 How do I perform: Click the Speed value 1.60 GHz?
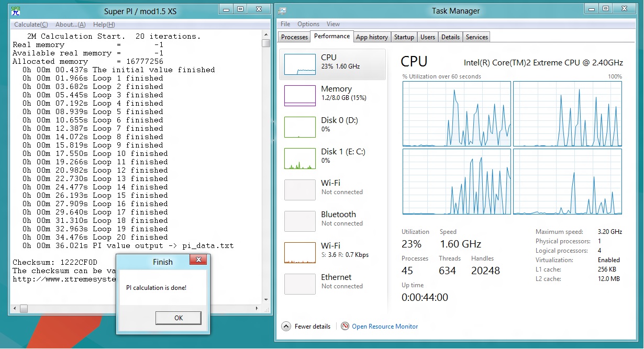pyautogui.click(x=460, y=244)
